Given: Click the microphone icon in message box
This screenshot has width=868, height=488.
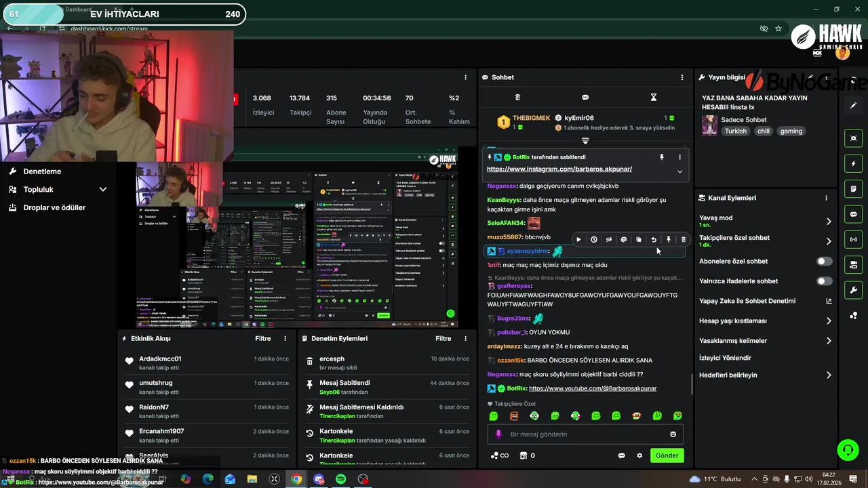Looking at the screenshot, I should 498,434.
